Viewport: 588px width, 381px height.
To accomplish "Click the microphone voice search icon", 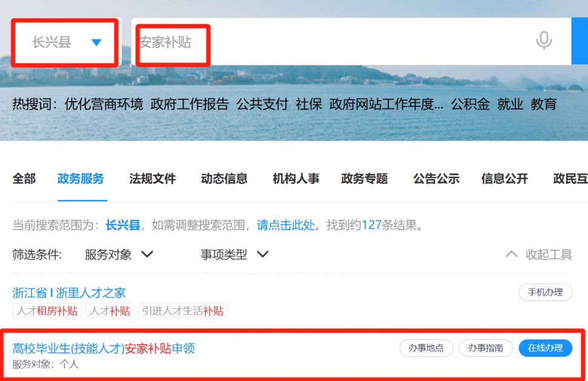I will (544, 41).
